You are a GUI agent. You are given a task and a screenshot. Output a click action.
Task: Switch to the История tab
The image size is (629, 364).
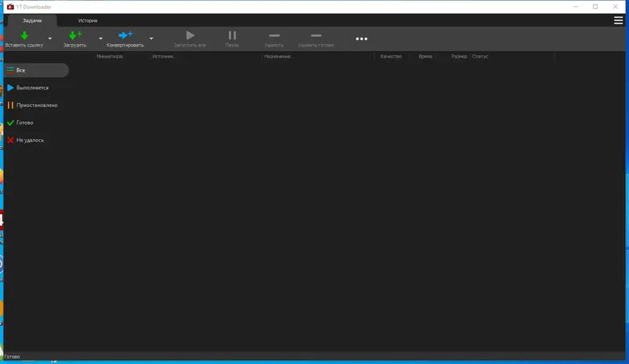(x=88, y=20)
